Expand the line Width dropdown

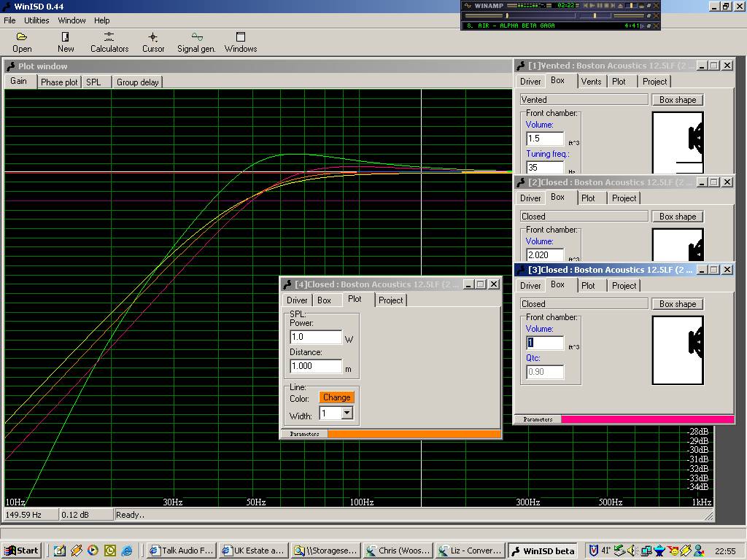(347, 413)
